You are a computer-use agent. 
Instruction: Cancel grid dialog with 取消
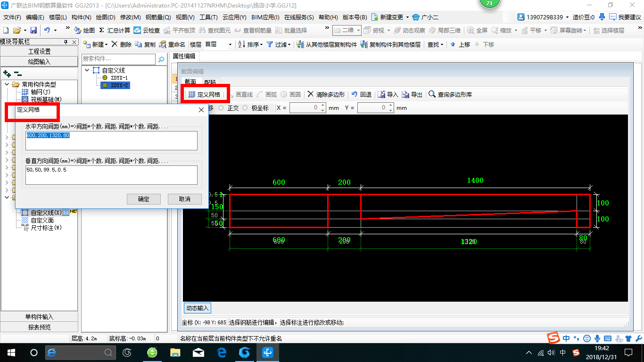[185, 199]
